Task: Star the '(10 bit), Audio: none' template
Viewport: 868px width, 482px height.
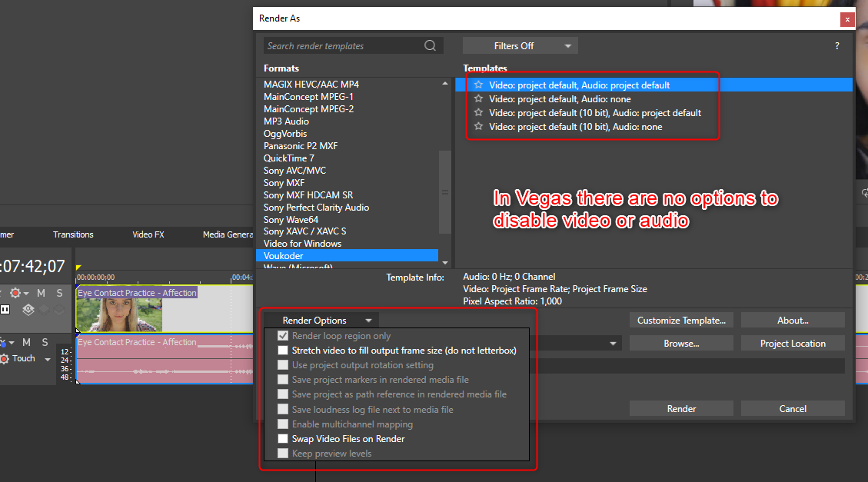Action: [478, 127]
